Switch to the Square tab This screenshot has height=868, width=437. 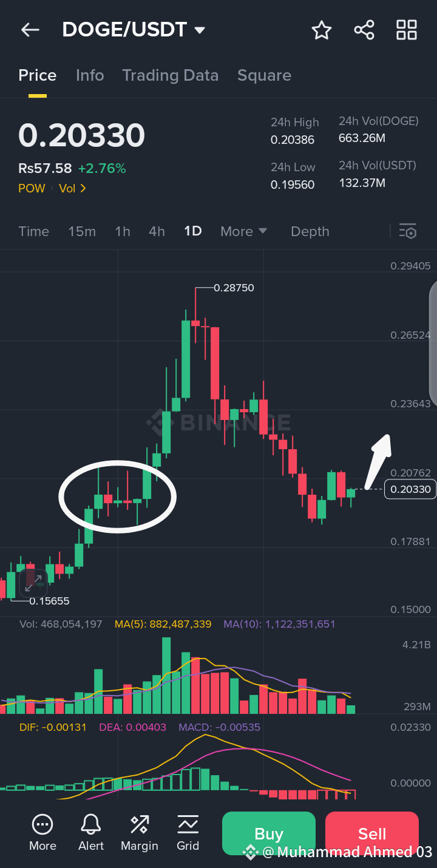(x=264, y=75)
